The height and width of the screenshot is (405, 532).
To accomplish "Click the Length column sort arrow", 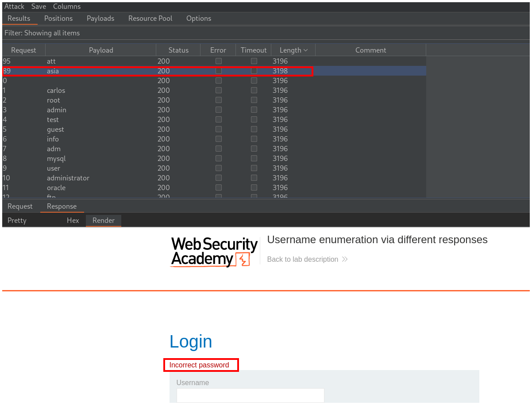I will pyautogui.click(x=305, y=50).
